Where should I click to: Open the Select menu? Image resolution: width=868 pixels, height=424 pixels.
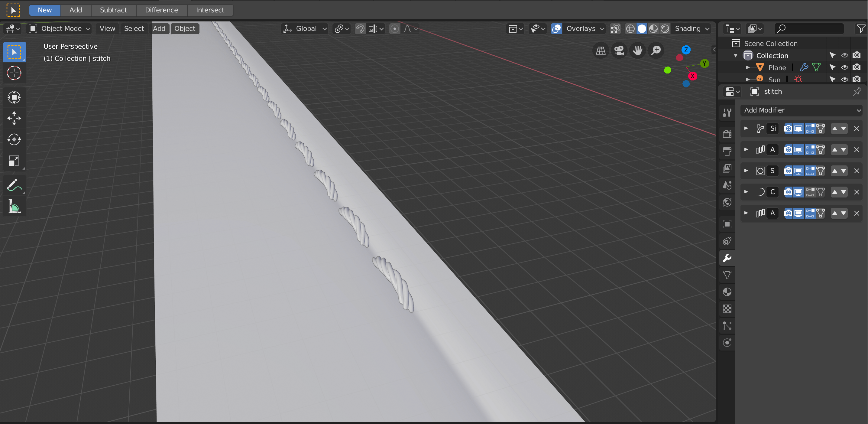coord(134,29)
